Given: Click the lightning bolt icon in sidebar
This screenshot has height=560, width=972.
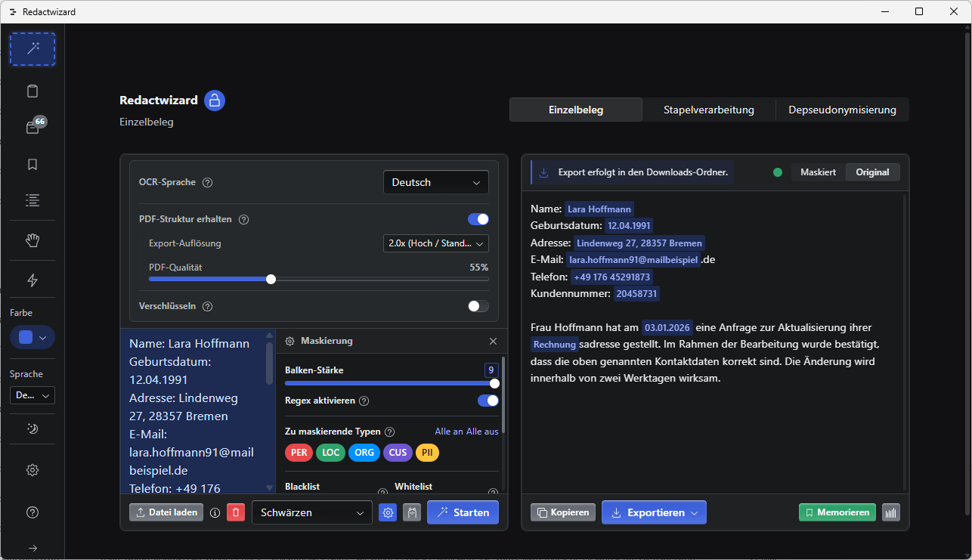Looking at the screenshot, I should tap(33, 280).
